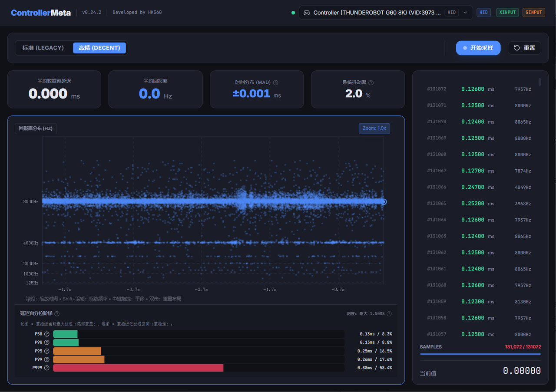
Task: Toggle the XINPUT input mode
Action: click(x=507, y=13)
